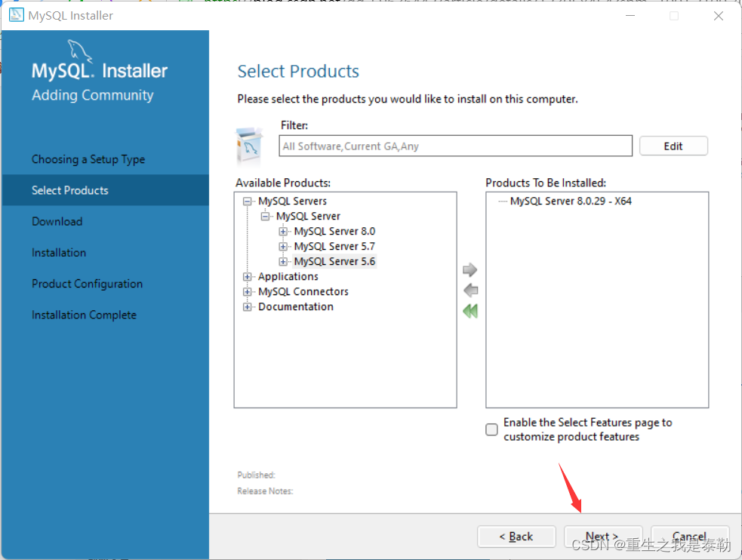This screenshot has height=560, width=742.
Task: Go to the Download step in sidebar
Action: point(57,221)
